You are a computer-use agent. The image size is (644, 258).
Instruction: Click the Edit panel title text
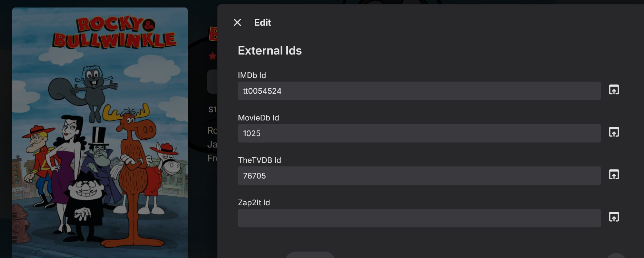point(263,22)
